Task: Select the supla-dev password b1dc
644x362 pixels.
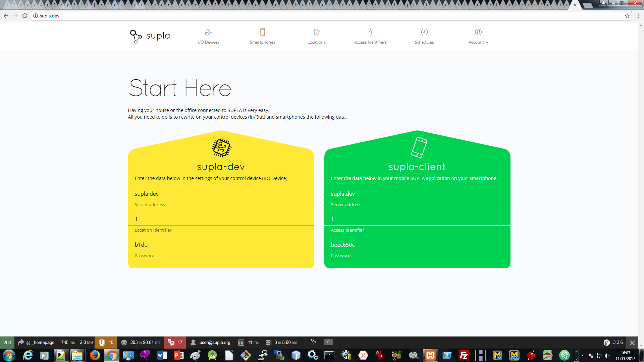Action: pyautogui.click(x=141, y=245)
